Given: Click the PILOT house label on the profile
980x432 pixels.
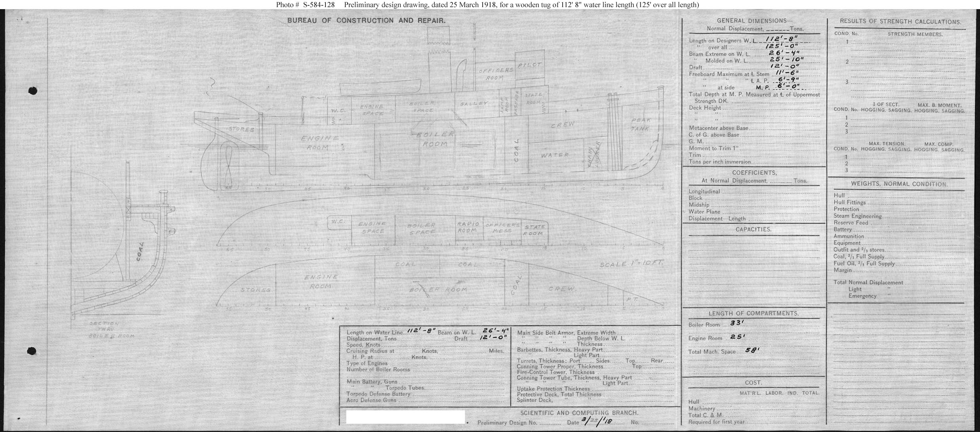Looking at the screenshot, I should [x=530, y=65].
